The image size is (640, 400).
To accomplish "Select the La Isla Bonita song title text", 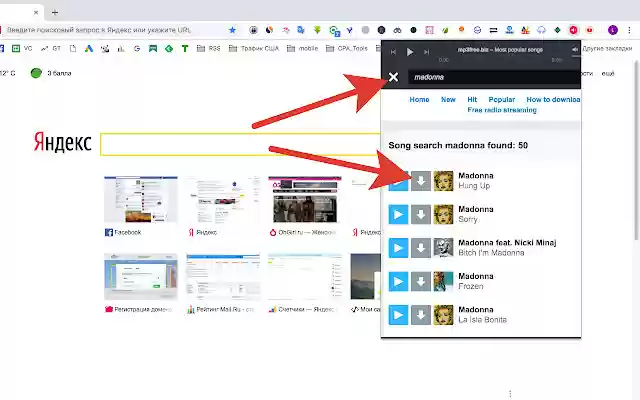I will (x=482, y=320).
